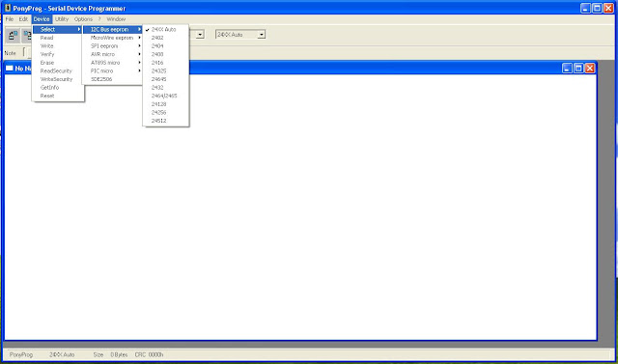Select checked 24XX Auto device option
618x364 pixels.
[x=166, y=30]
